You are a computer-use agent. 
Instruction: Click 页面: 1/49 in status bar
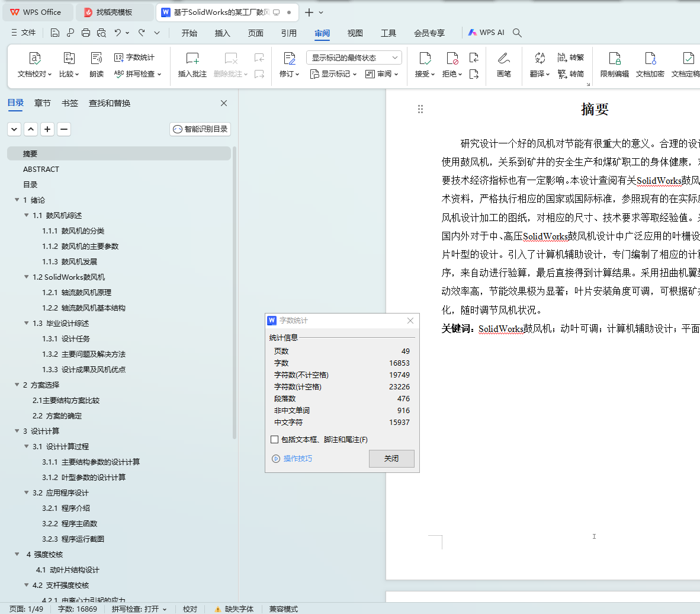(26, 609)
